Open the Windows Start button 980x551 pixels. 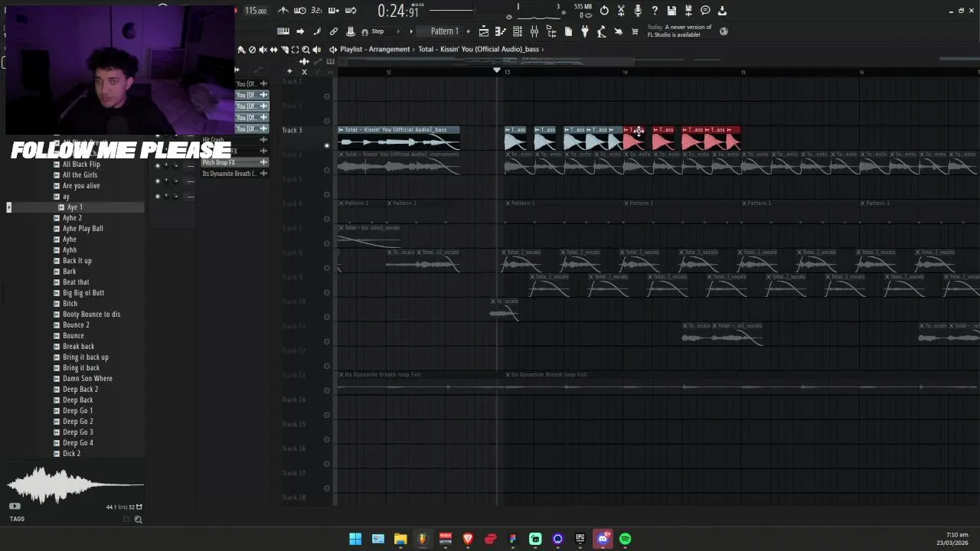(x=355, y=539)
